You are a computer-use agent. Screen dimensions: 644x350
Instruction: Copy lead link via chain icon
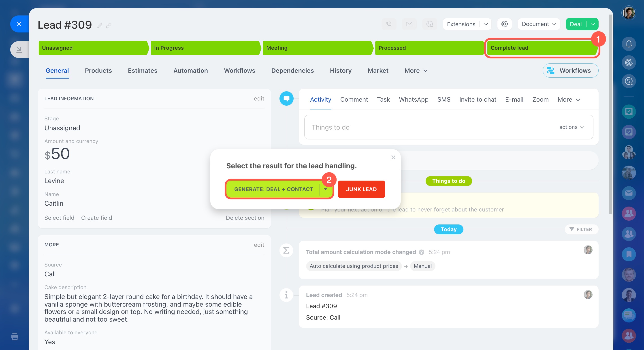pyautogui.click(x=109, y=26)
